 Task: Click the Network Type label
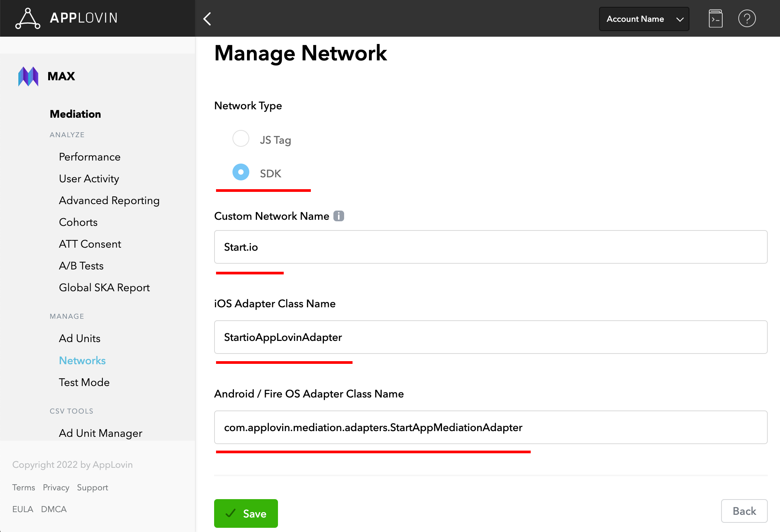click(x=248, y=106)
